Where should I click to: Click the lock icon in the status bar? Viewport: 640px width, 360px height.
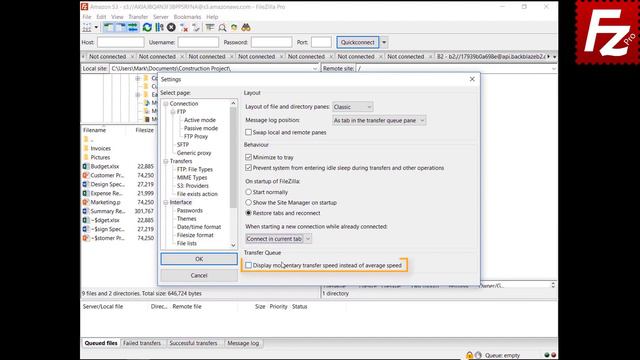tap(469, 355)
